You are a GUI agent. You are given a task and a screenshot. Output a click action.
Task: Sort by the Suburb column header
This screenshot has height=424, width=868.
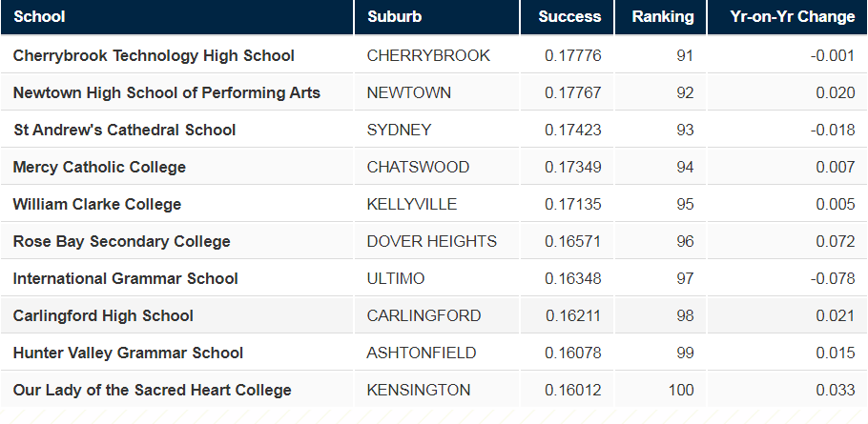point(394,16)
